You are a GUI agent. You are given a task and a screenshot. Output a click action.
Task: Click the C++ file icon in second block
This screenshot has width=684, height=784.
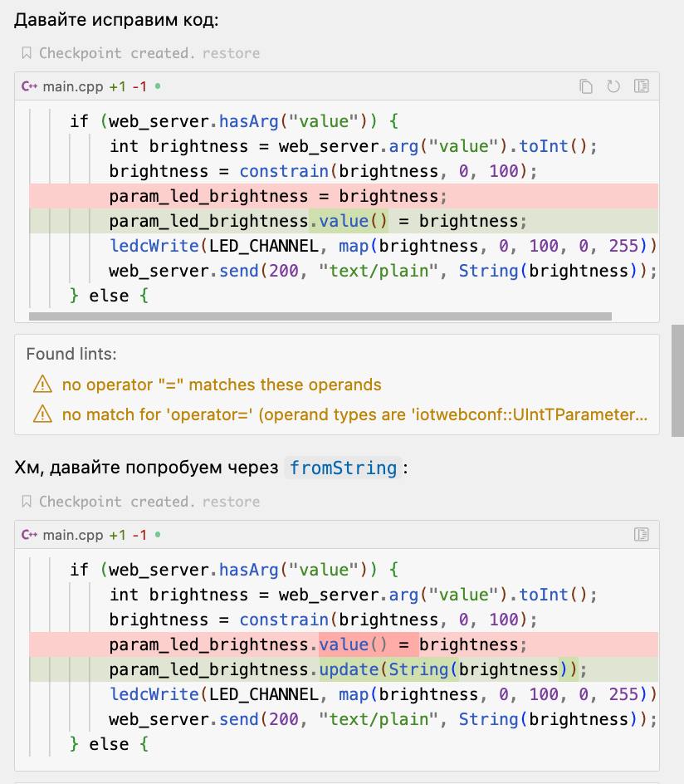coord(30,535)
